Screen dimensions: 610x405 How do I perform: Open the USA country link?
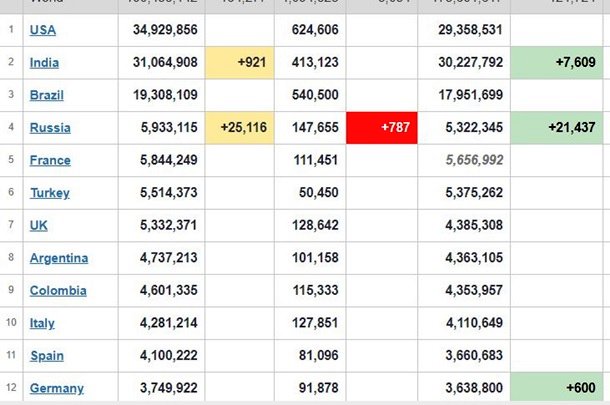[x=43, y=30]
